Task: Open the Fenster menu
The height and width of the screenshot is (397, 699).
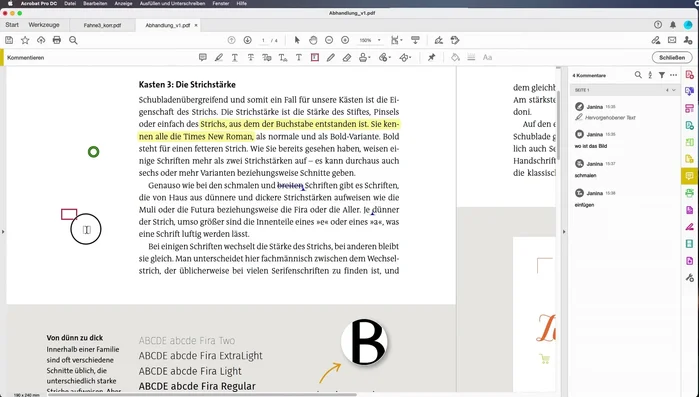Action: pos(221,3)
